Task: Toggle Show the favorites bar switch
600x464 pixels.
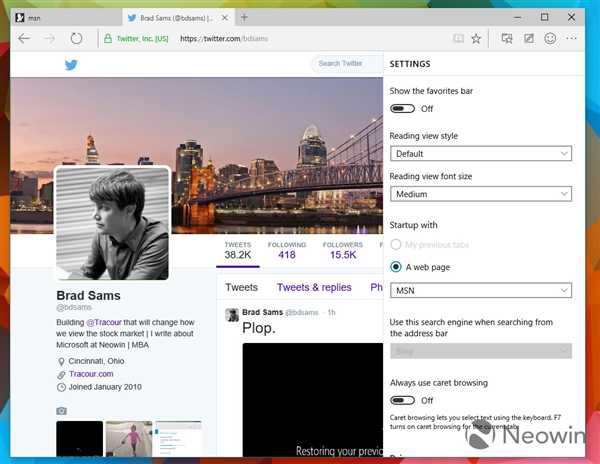Action: (x=402, y=109)
